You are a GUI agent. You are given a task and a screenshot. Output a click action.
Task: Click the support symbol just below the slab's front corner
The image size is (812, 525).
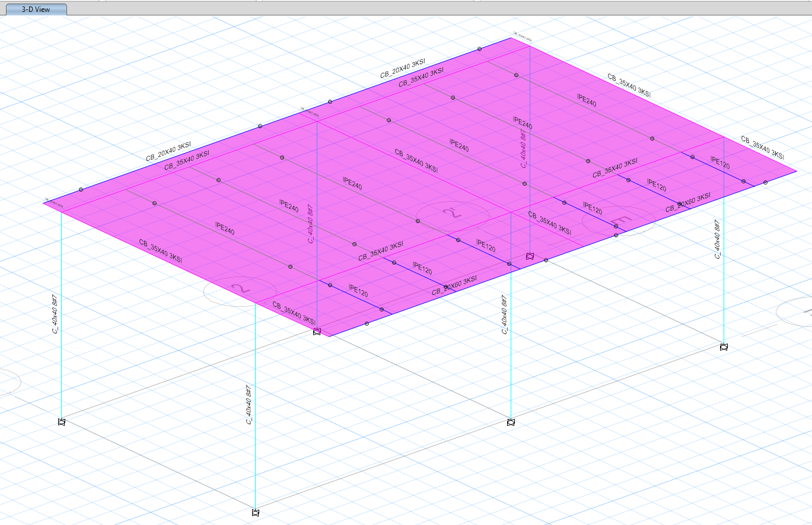click(317, 332)
